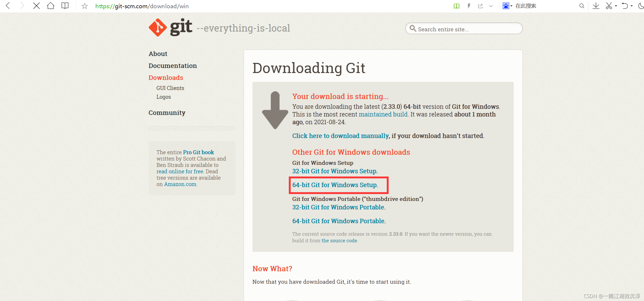Open the green reading mode icon
Viewport: 644px width, 301px height.
click(456, 6)
